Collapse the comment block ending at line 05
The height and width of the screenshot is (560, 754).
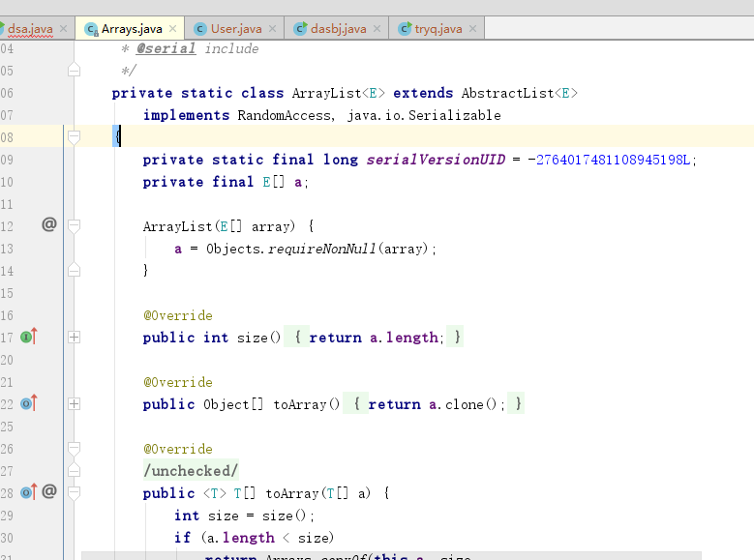click(75, 71)
